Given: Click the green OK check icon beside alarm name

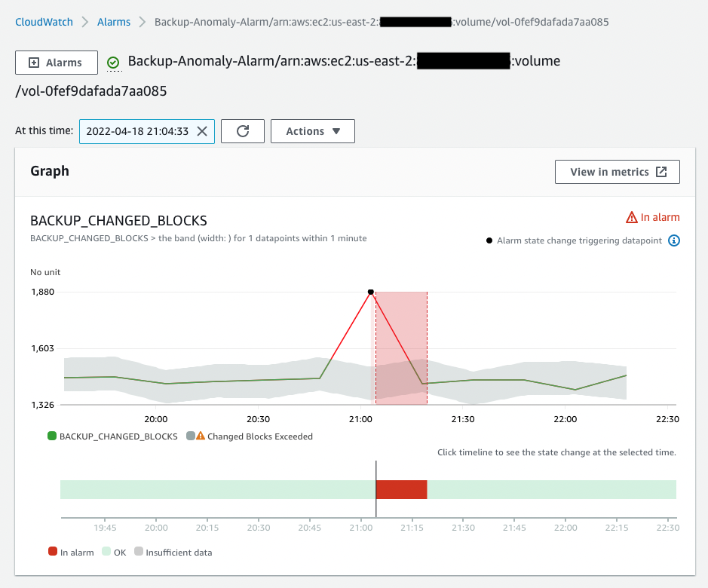Looking at the screenshot, I should coord(113,63).
